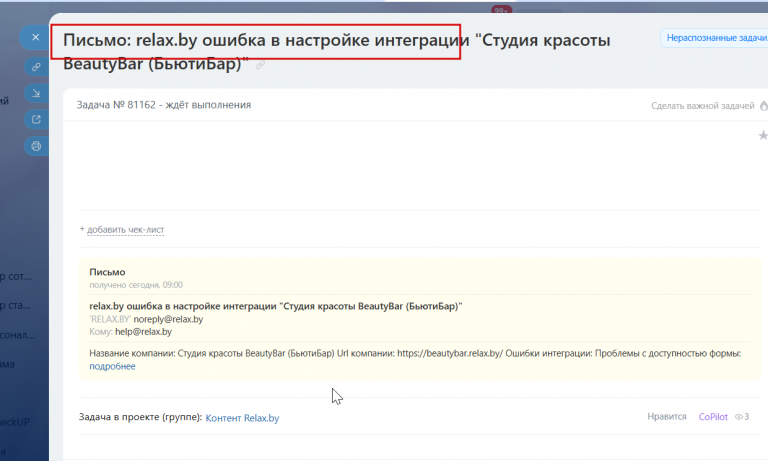Click the minimize arrow icon in the side strip

click(x=36, y=93)
